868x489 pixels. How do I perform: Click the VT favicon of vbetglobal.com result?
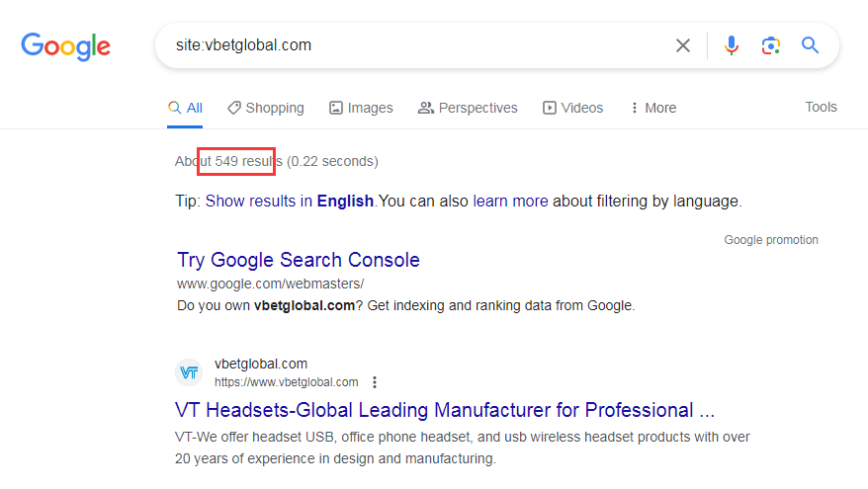point(189,372)
